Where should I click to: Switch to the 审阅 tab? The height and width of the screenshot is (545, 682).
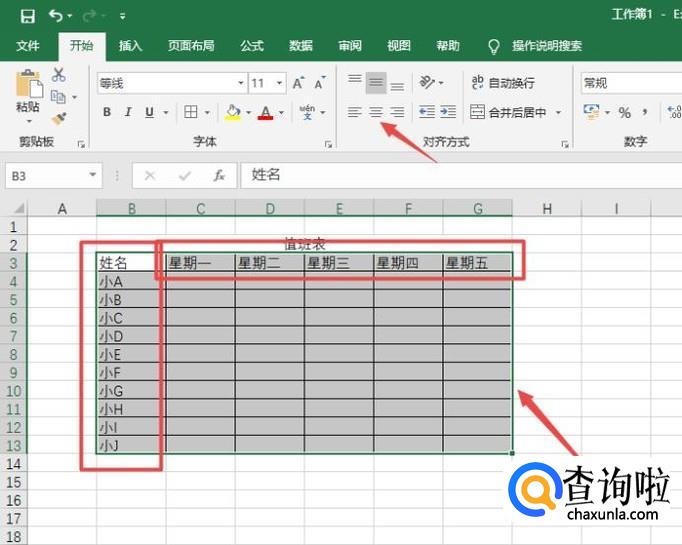(x=350, y=46)
